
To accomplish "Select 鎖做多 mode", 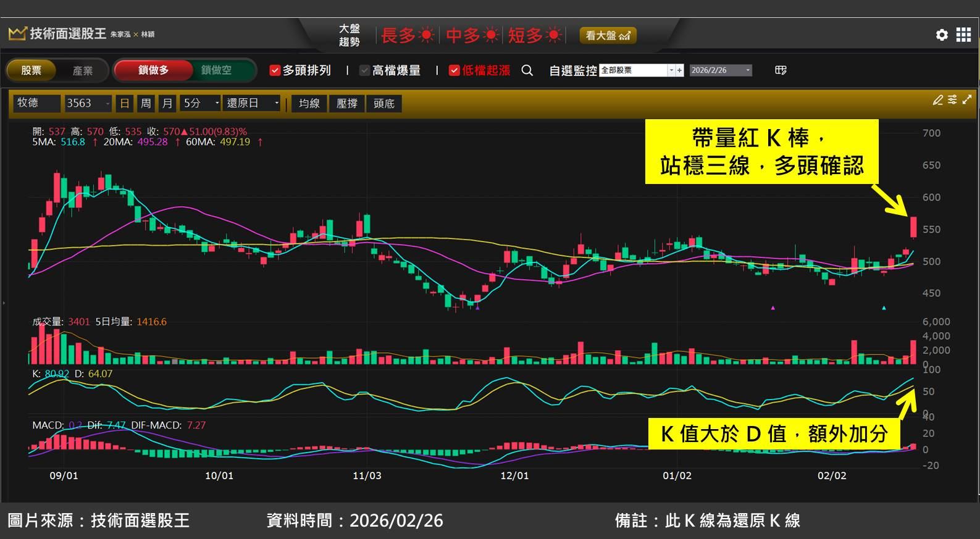I will click(153, 70).
